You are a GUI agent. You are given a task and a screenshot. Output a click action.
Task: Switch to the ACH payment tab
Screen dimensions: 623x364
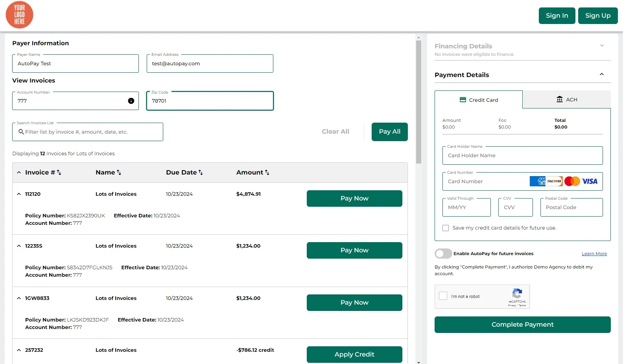pyautogui.click(x=567, y=99)
